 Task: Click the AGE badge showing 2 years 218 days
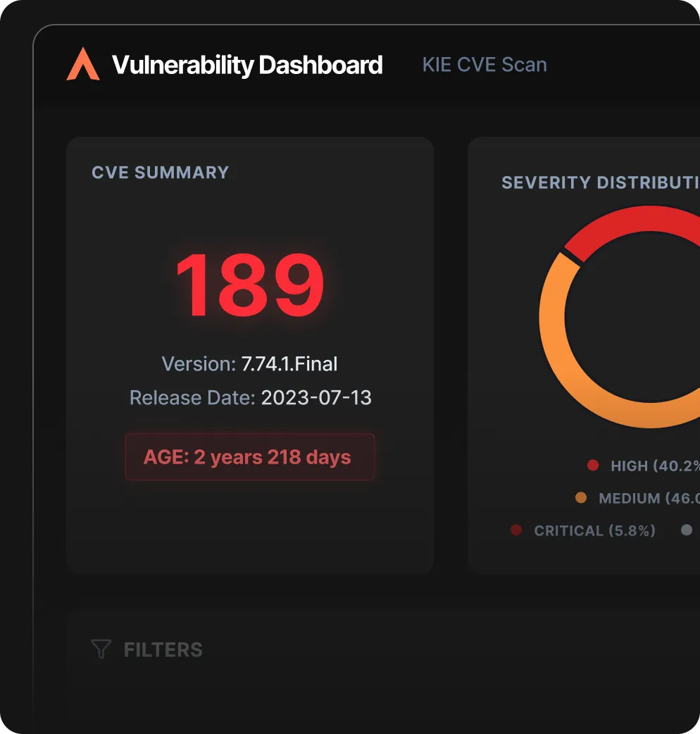(x=250, y=456)
